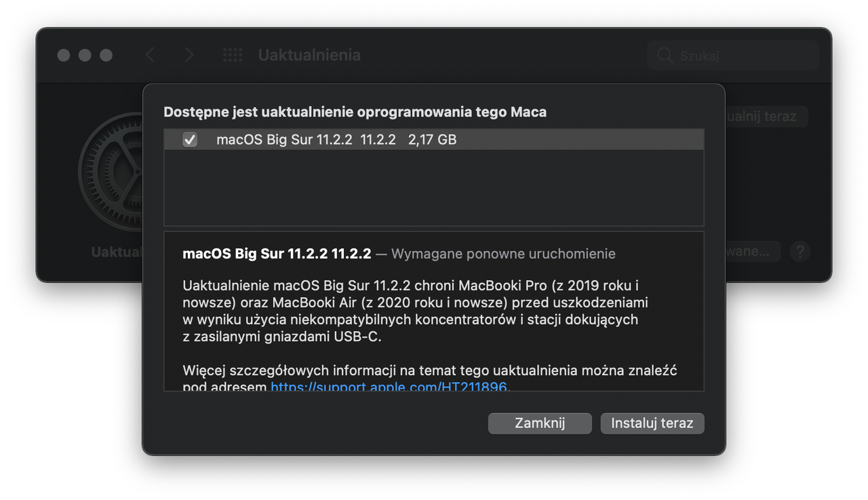The width and height of the screenshot is (868, 500).
Task: Click the forward chevron in the toolbar
Action: point(189,55)
